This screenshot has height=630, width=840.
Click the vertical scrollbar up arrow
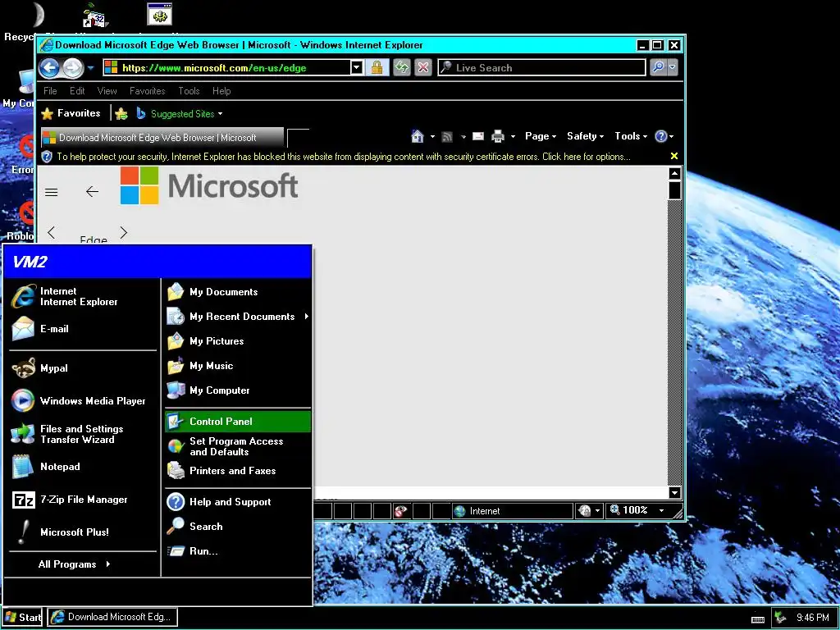675,174
